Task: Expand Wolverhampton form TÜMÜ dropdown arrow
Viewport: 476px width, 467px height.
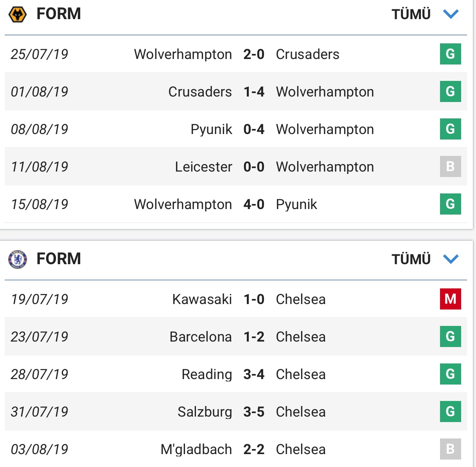Action: (x=451, y=14)
